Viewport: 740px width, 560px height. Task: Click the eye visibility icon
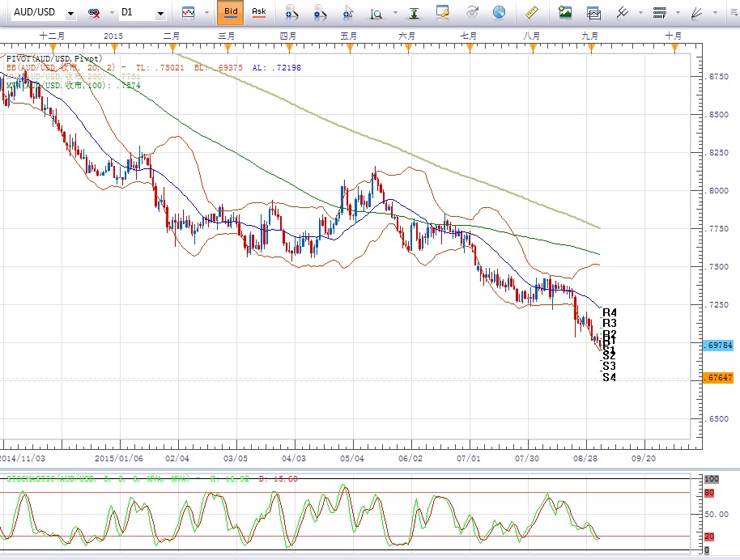(472, 13)
